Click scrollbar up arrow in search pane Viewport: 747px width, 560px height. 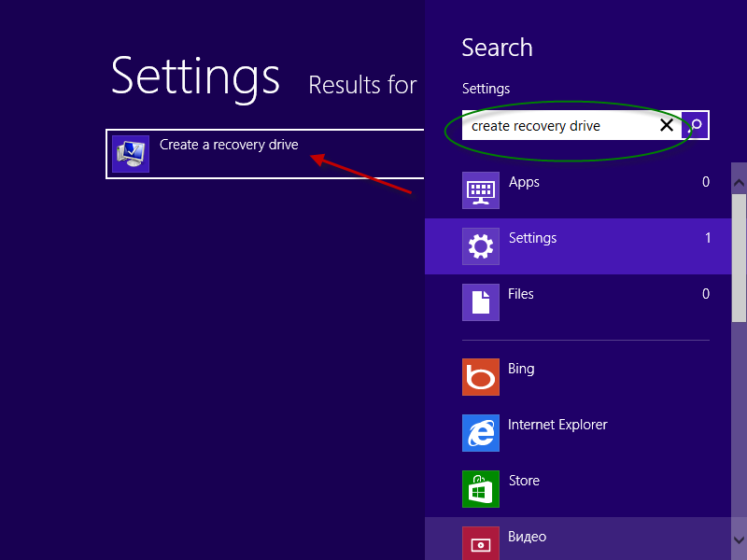coord(739,183)
